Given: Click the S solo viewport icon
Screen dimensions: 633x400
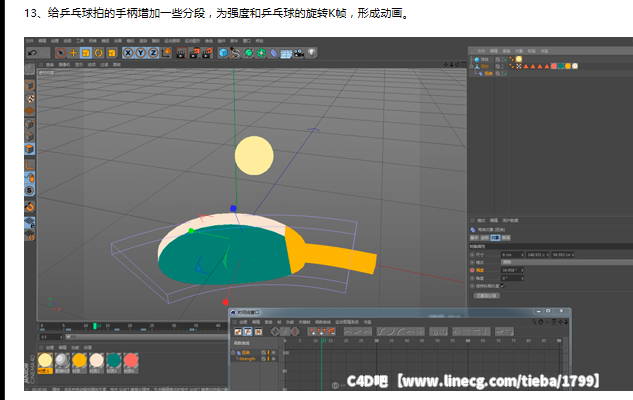Looking at the screenshot, I should [x=29, y=191].
